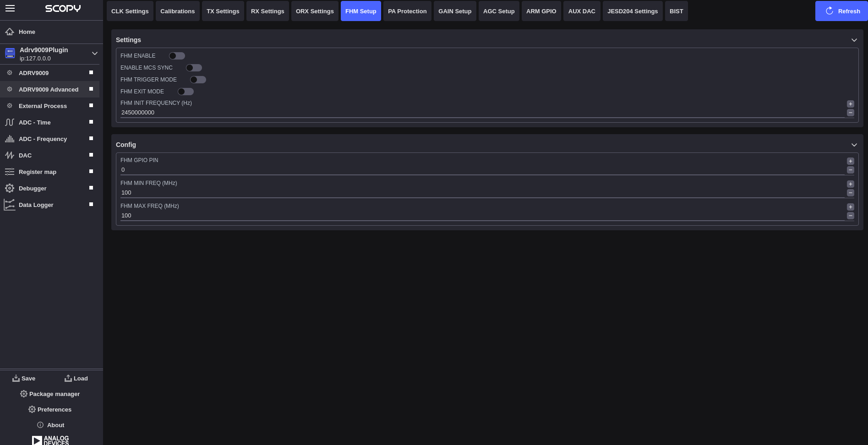
Task: Toggle the ADRV9009 run square button
Action: [x=91, y=72]
